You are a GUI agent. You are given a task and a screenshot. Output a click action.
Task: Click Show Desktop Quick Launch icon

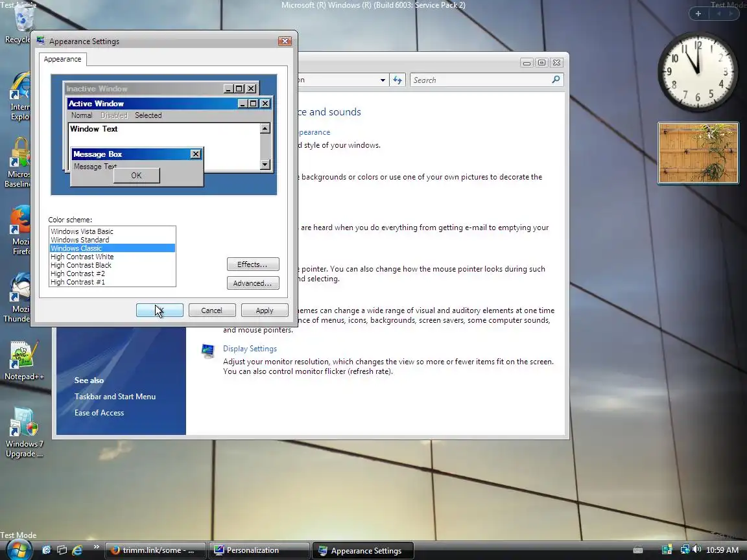47,550
